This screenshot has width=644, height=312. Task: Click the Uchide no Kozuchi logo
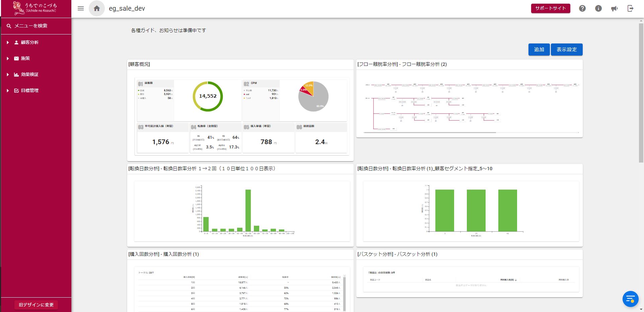pos(36,9)
